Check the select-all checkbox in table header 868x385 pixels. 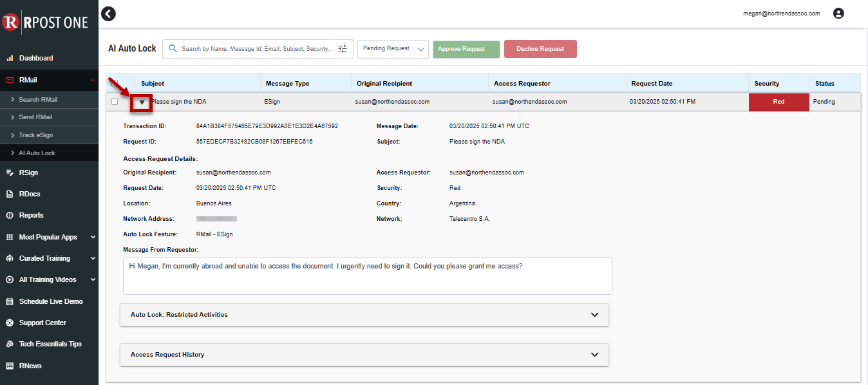115,83
